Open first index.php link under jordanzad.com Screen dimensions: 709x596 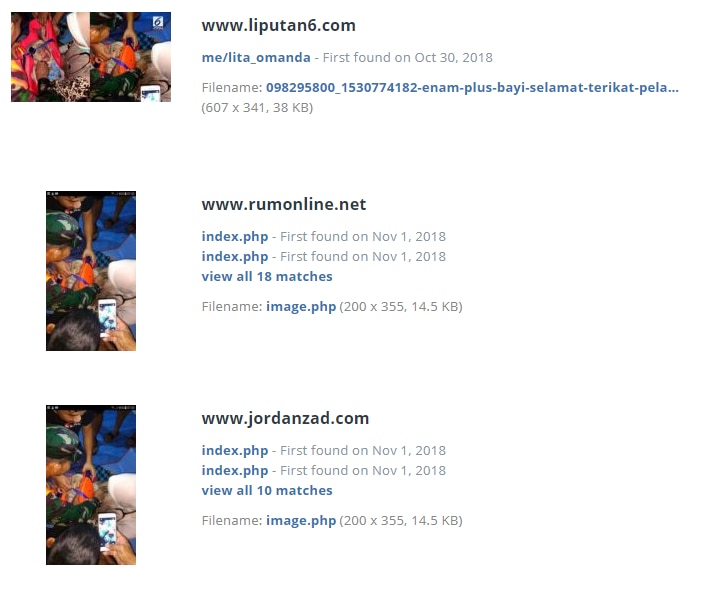point(235,450)
